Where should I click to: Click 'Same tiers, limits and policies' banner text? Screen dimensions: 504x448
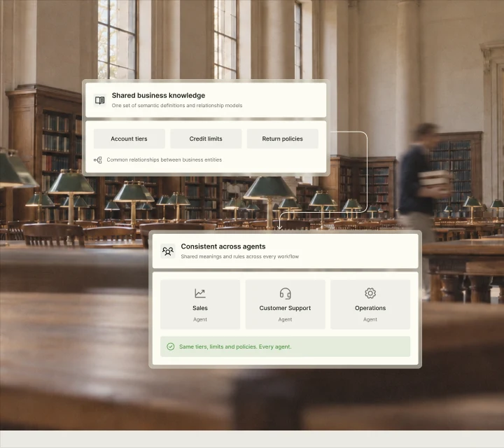(235, 346)
